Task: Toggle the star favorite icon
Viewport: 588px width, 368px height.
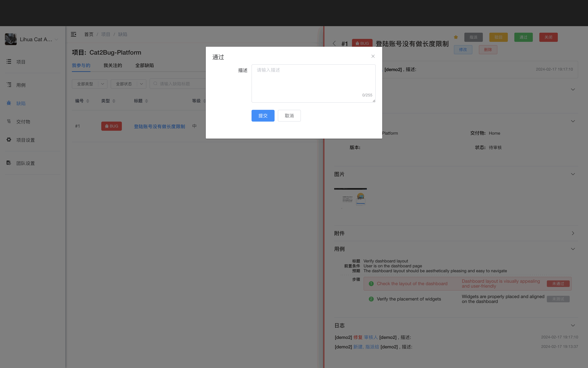Action: 456,37
